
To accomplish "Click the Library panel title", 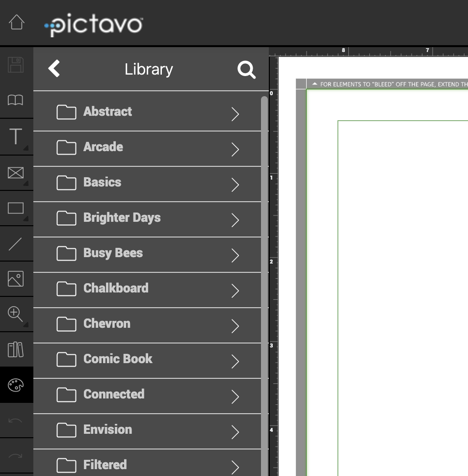I will [149, 70].
